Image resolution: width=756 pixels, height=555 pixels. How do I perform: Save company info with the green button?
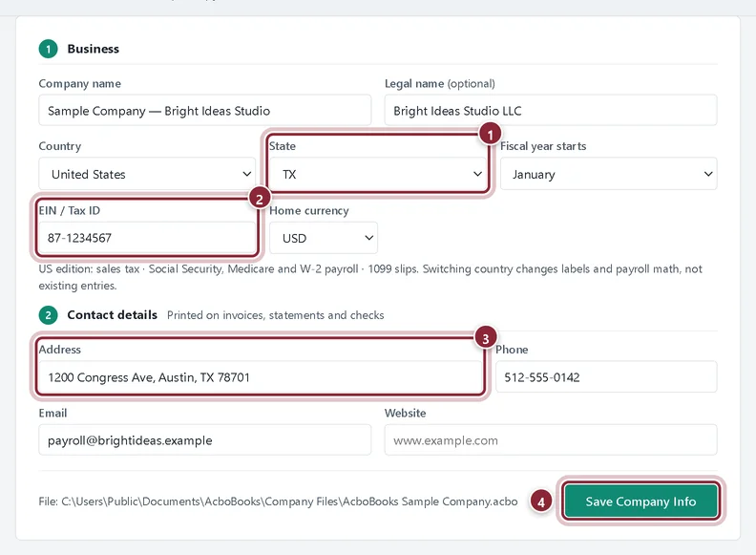point(640,502)
